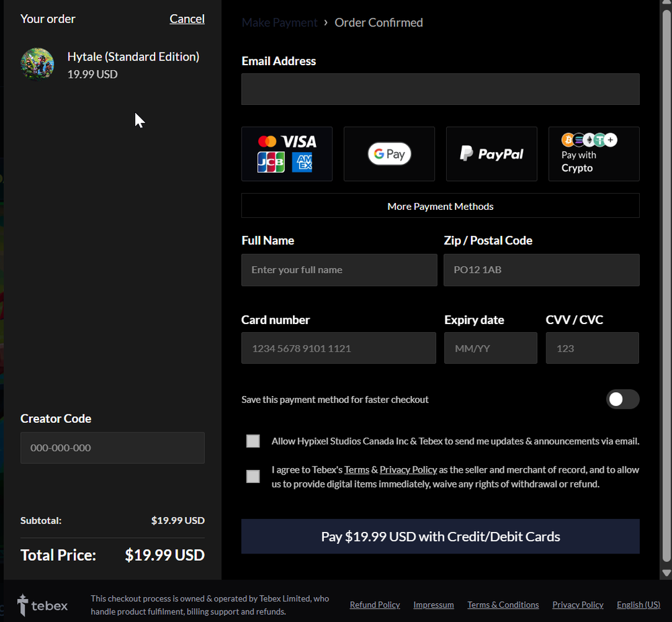
Task: Enable saving this payment method for faster checkout
Action: tap(622, 399)
